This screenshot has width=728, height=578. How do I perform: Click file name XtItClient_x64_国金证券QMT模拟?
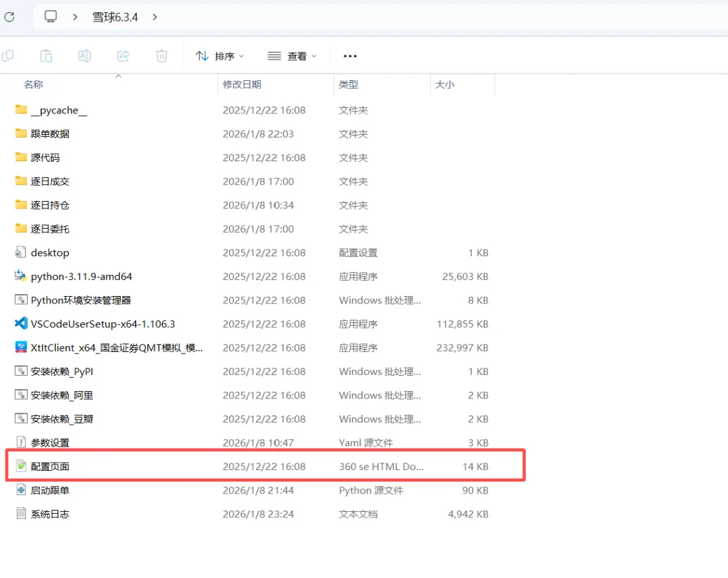117,347
